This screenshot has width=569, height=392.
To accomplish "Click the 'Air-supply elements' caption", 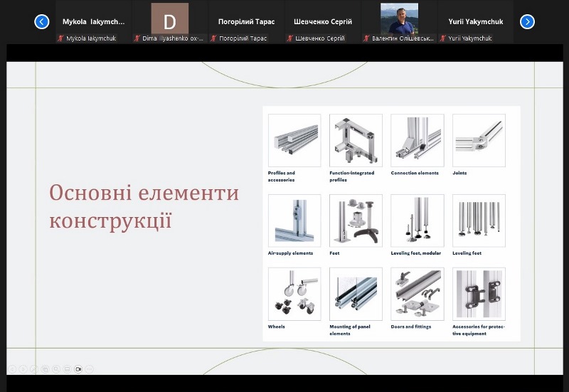I will click(290, 253).
